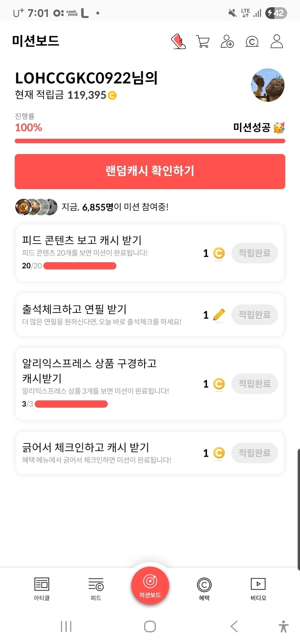
Task: Open the shopping cart
Action: tap(202, 41)
